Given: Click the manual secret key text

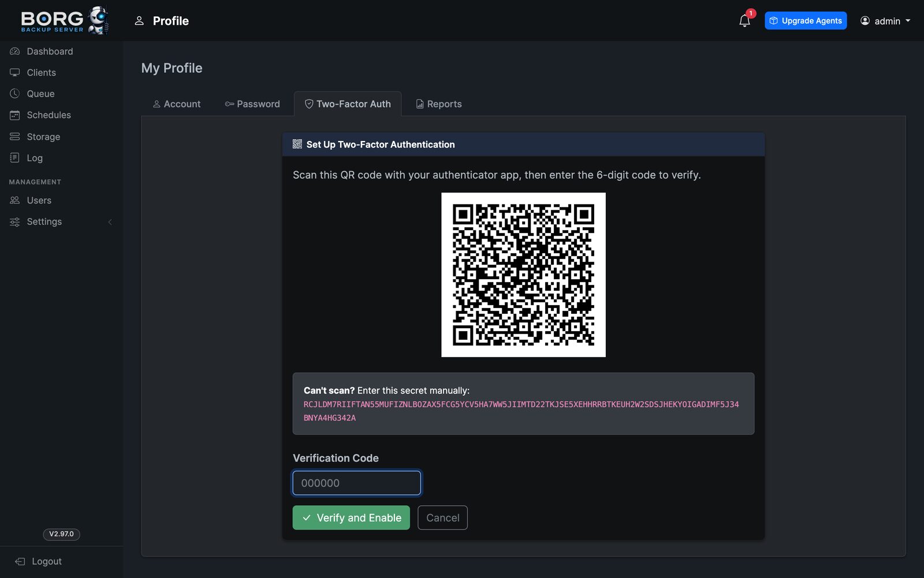Looking at the screenshot, I should pyautogui.click(x=521, y=411).
